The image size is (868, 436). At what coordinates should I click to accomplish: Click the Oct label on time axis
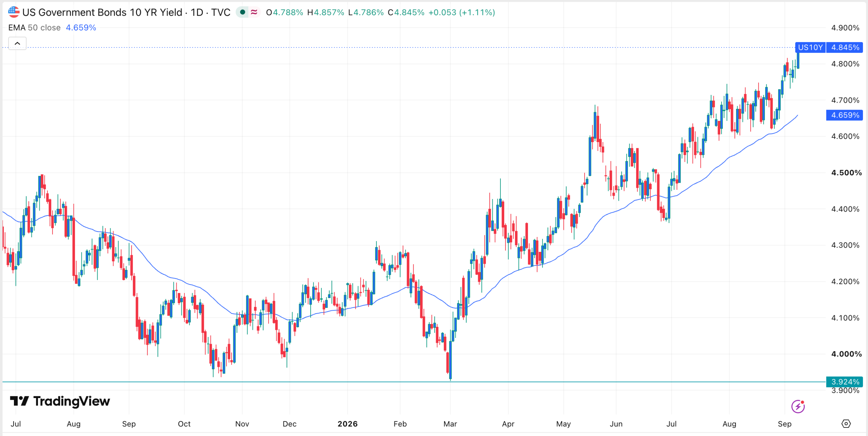[x=184, y=424]
